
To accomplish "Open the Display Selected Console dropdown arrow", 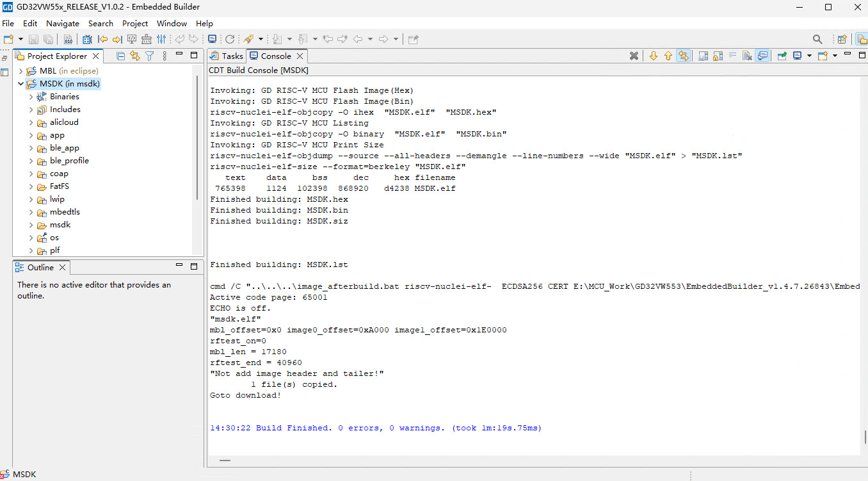I will [x=809, y=56].
